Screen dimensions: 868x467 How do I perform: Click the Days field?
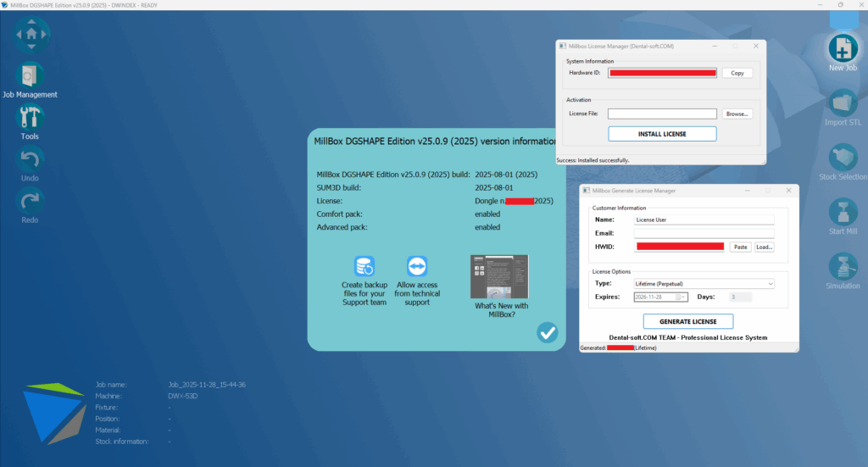(741, 297)
